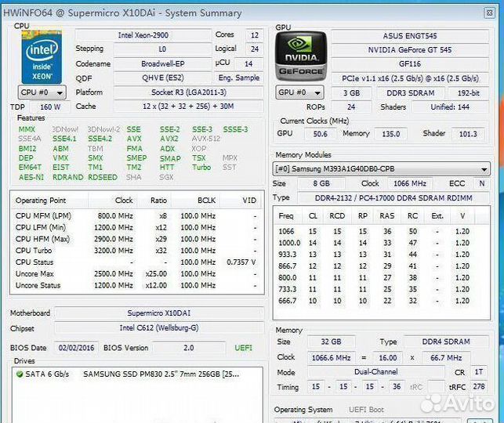Click the BIOS Version 2.0 field
Screen dimensions: 504x423
(189, 348)
